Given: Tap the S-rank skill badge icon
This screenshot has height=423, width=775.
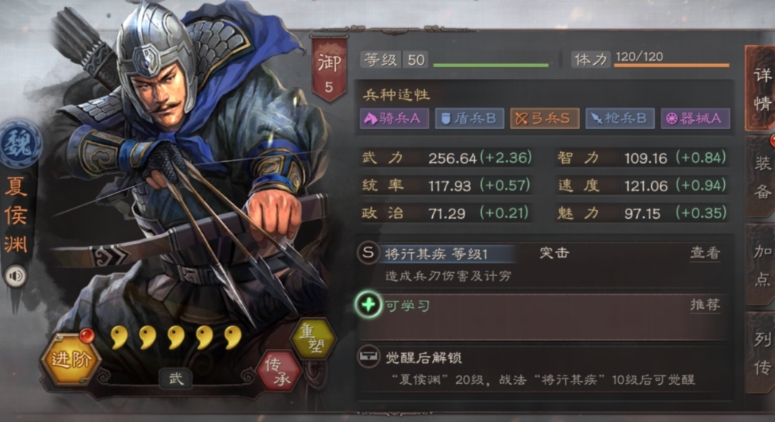Looking at the screenshot, I should 368,253.
